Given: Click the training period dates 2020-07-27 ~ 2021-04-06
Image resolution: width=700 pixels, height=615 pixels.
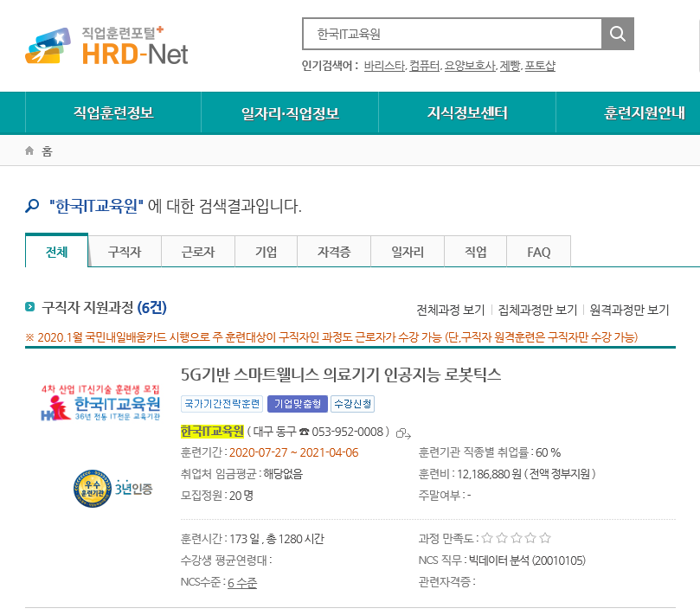Looking at the screenshot, I should (293, 452).
